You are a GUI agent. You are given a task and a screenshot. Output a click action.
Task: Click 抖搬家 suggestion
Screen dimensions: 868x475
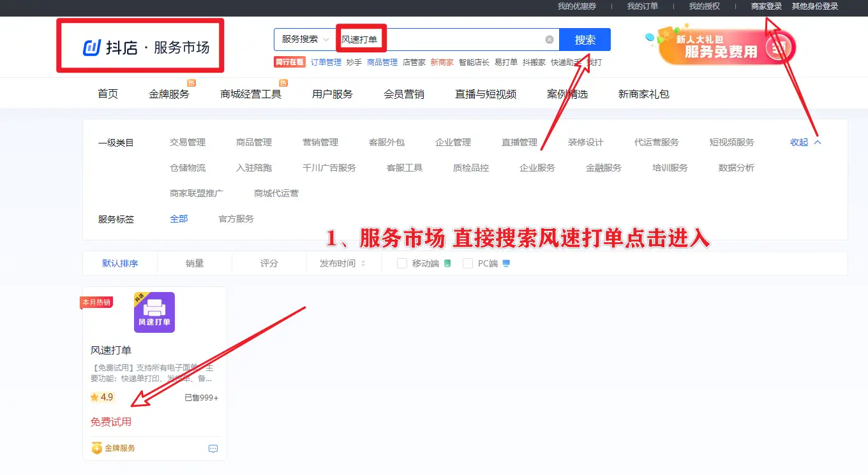[534, 62]
